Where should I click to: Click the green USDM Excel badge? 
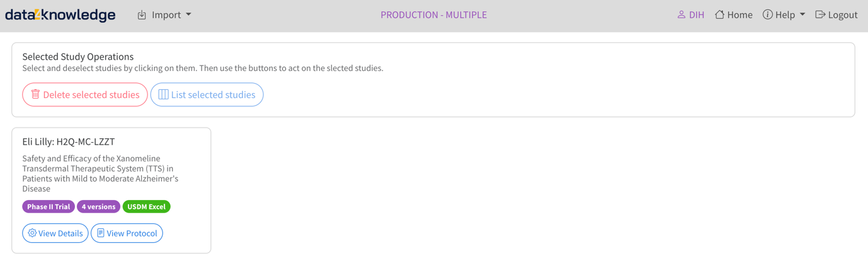[146, 206]
